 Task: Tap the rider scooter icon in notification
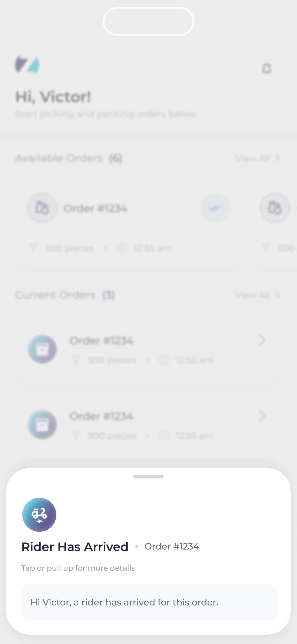(39, 515)
